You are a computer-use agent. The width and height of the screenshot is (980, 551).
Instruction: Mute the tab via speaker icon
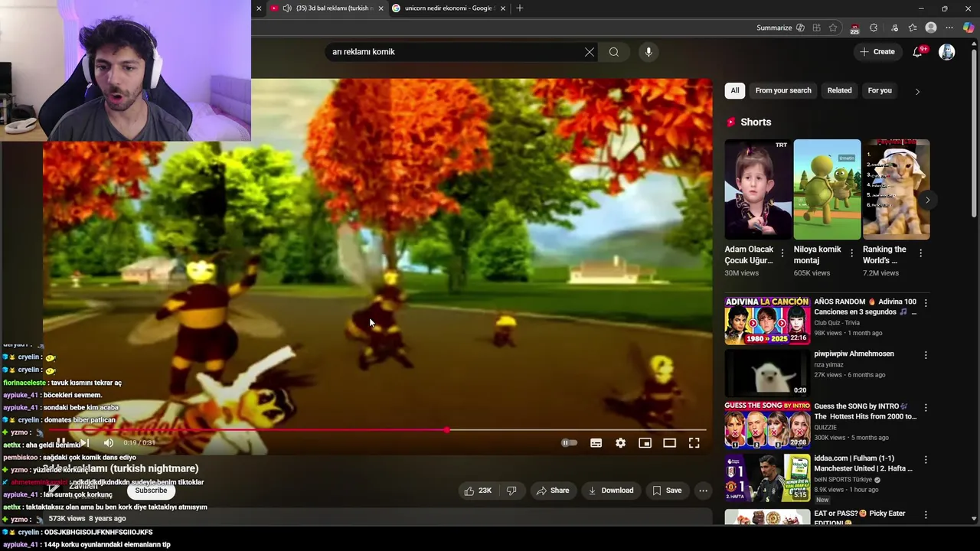286,8
